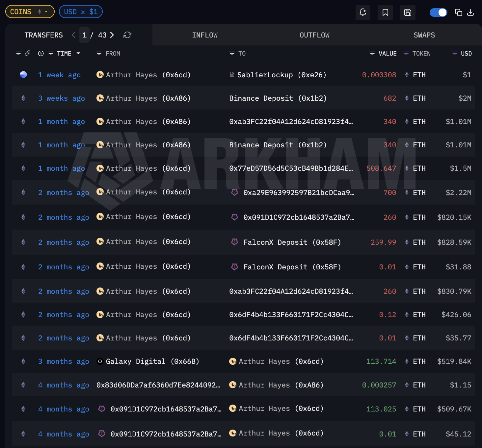Open the COINS dropdown filter
This screenshot has height=448, width=482.
pyautogui.click(x=30, y=12)
